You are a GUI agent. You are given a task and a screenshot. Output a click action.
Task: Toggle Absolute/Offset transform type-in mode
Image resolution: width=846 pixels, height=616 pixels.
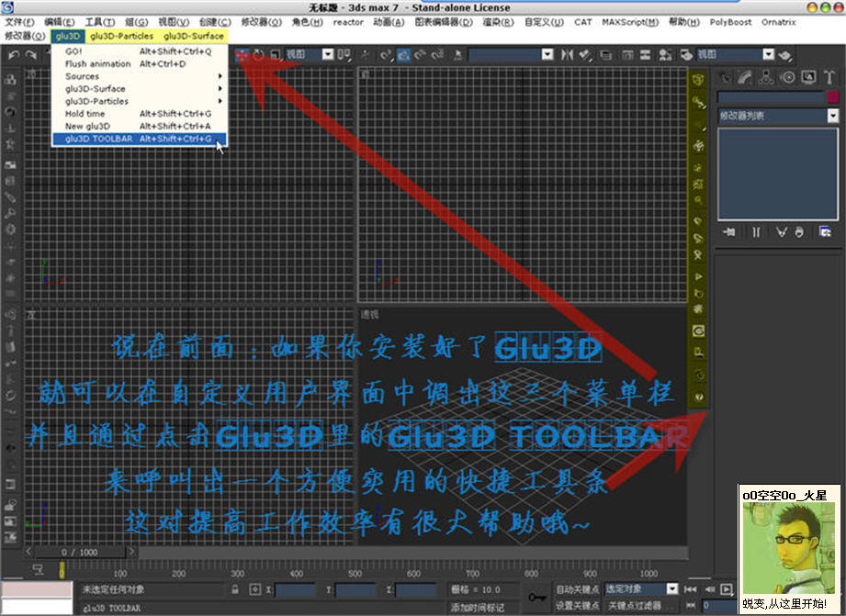point(255,589)
